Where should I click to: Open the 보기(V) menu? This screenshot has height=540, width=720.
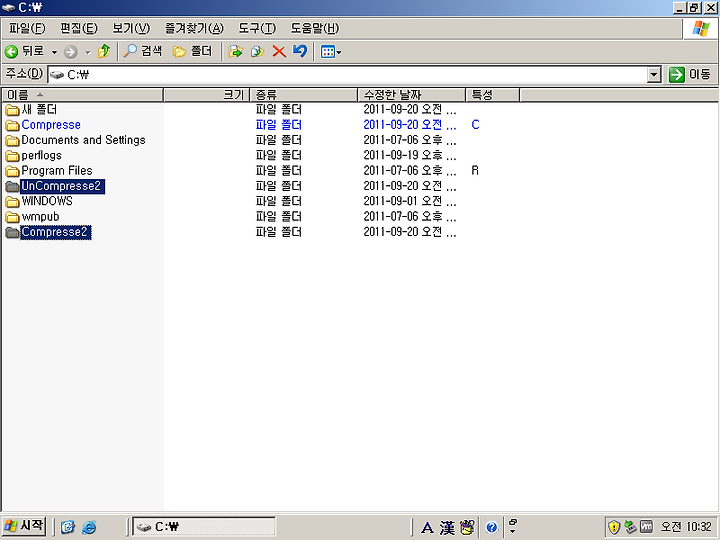tap(131, 28)
